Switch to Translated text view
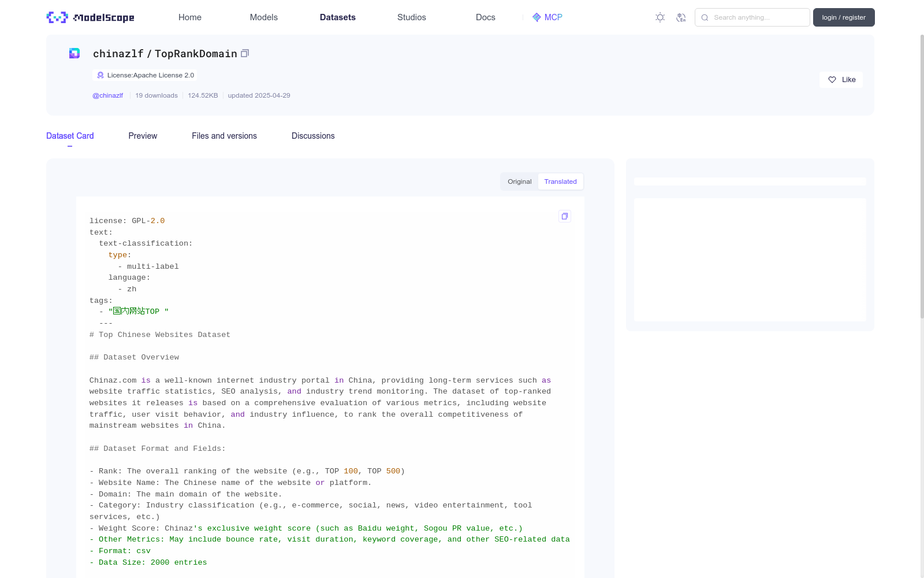Viewport: 924px width, 578px height. pyautogui.click(x=560, y=181)
